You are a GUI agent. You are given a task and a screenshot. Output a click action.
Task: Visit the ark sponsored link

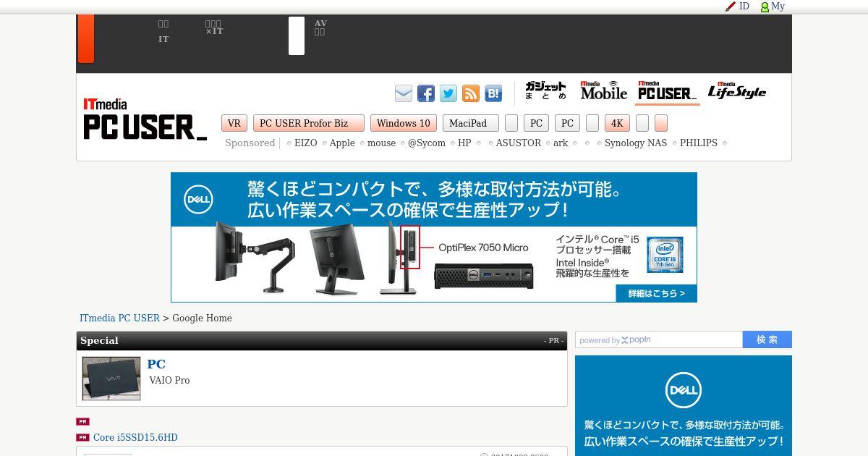(x=561, y=143)
